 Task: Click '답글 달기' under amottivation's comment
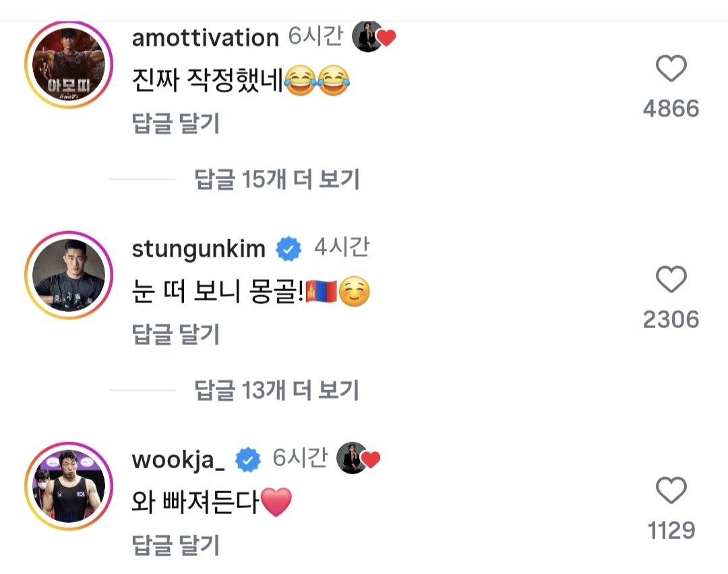tap(176, 123)
